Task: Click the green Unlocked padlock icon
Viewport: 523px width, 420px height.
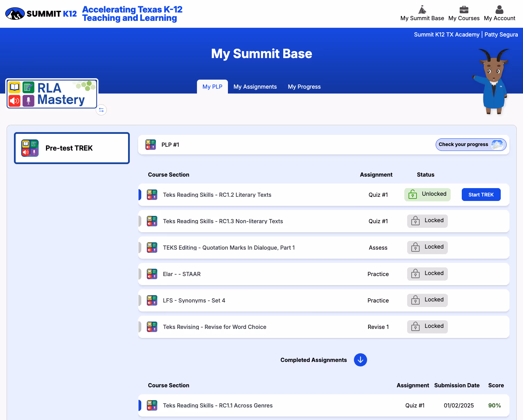Action: coord(413,194)
